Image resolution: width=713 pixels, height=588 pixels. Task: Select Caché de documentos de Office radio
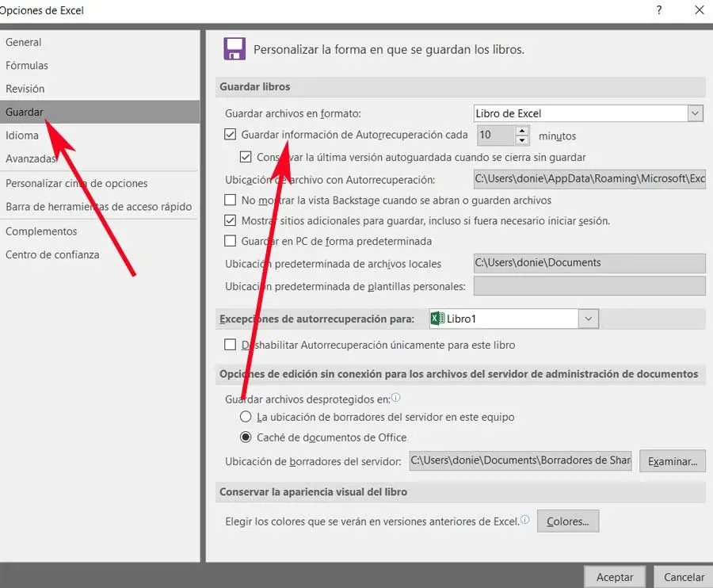coord(246,437)
